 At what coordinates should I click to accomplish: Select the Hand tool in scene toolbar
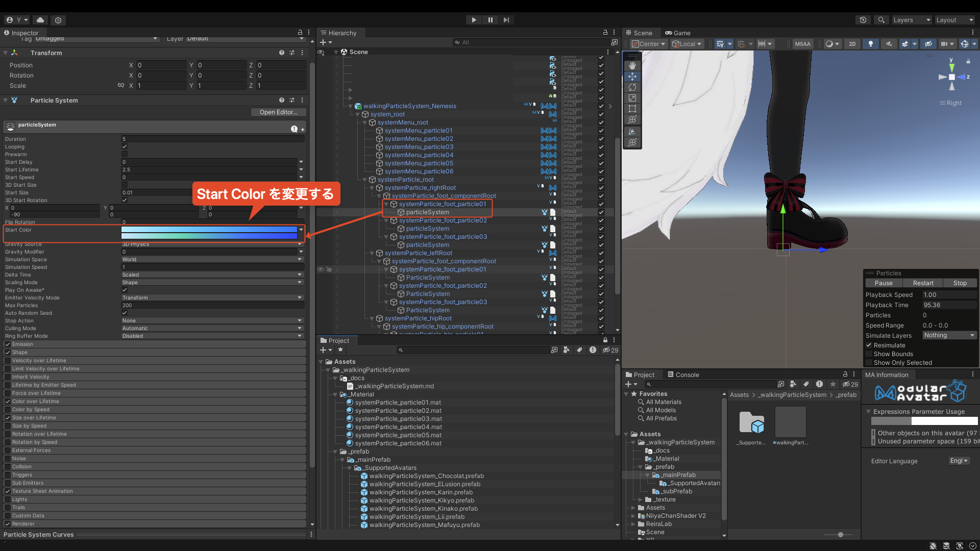pyautogui.click(x=632, y=66)
